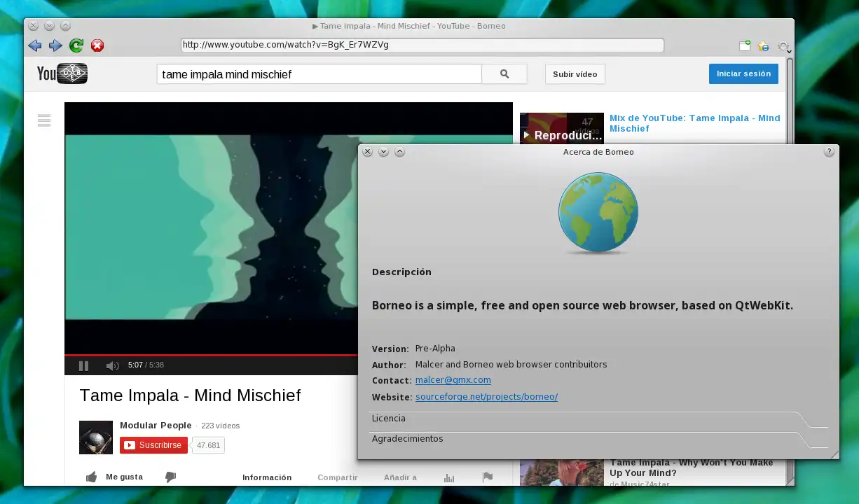
Task: Open the YouTube guide hamburger menu
Action: pyautogui.click(x=44, y=120)
